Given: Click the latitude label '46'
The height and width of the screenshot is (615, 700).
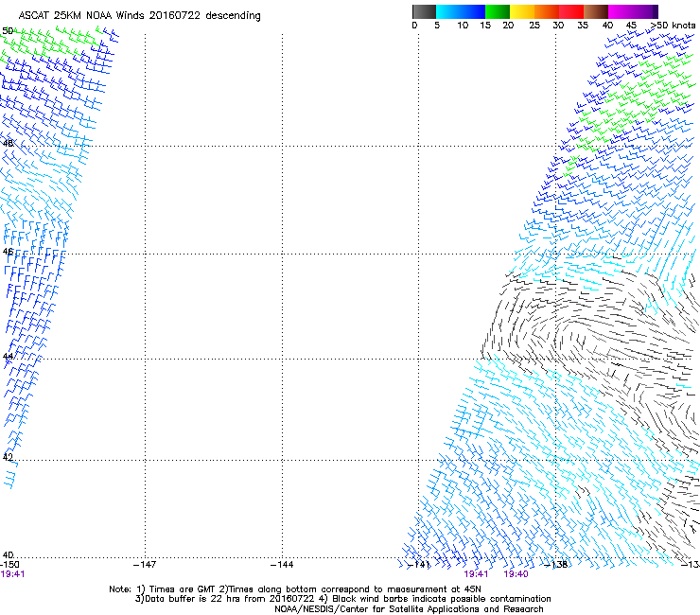Looking at the screenshot, I should click(8, 252).
